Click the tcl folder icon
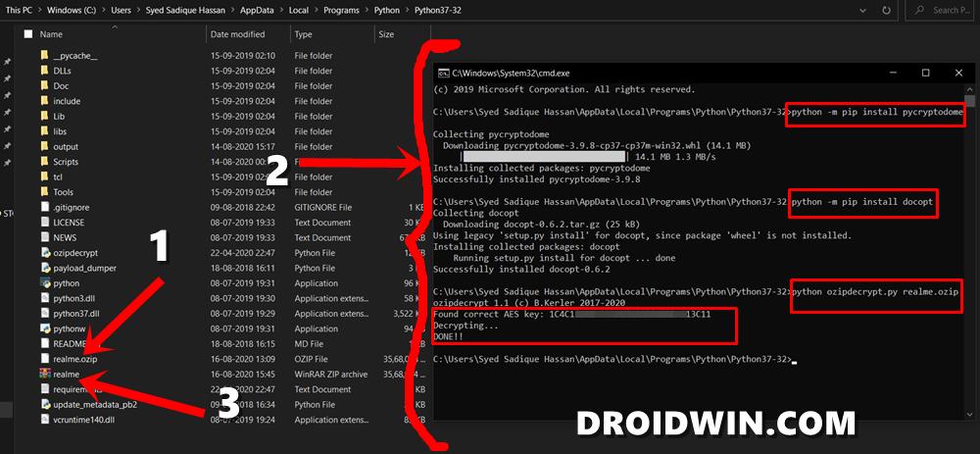 [44, 177]
